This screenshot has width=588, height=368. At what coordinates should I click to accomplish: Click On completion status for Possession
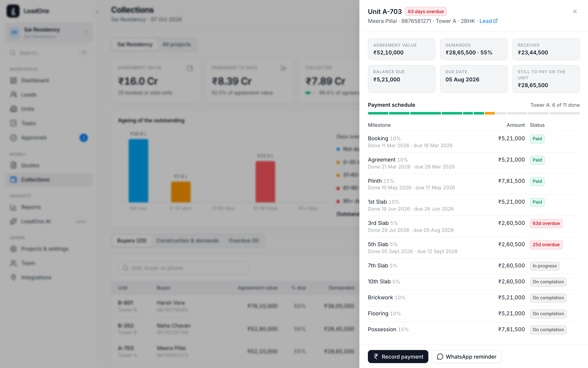(x=548, y=330)
